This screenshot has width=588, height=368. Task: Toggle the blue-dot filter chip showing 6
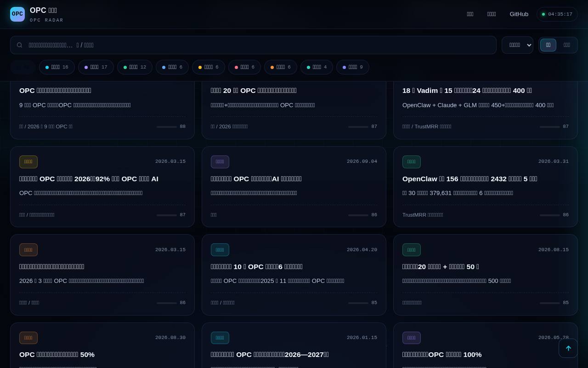click(172, 67)
